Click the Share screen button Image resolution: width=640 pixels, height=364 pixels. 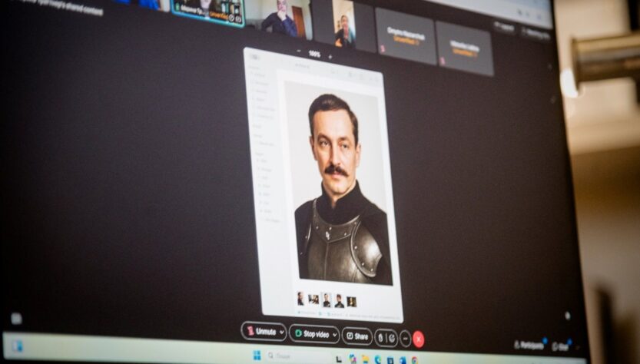pos(357,336)
